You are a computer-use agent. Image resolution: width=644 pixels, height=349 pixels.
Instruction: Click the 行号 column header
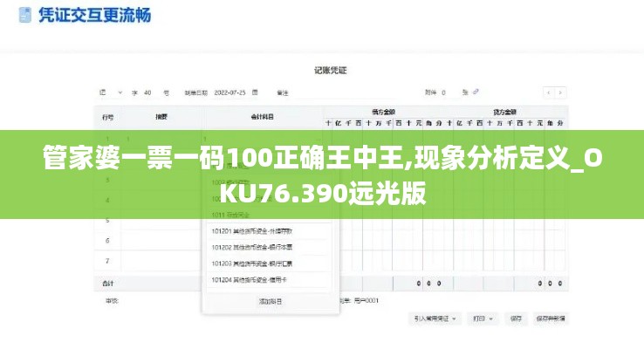click(108, 117)
